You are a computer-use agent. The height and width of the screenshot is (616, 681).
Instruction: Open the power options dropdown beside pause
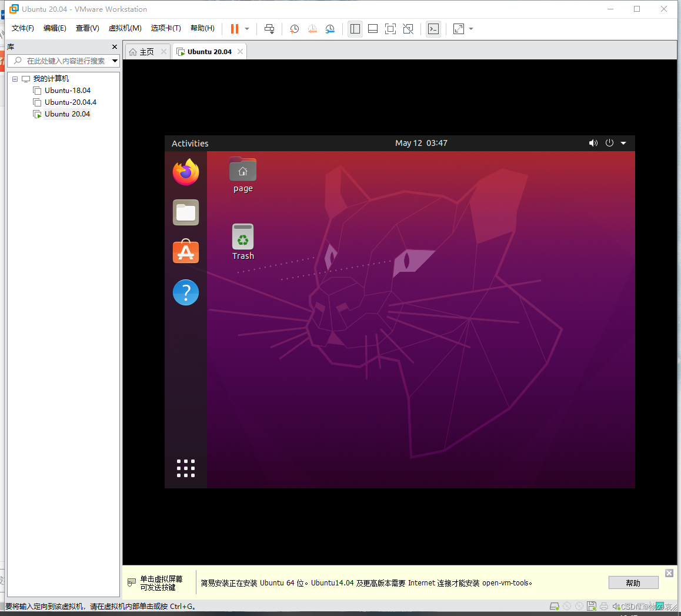point(247,29)
